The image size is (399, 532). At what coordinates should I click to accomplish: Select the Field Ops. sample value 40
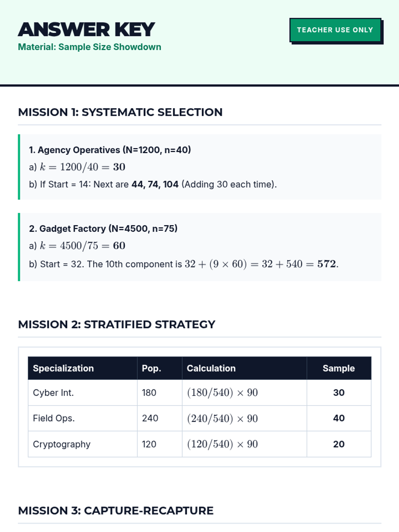point(338,418)
